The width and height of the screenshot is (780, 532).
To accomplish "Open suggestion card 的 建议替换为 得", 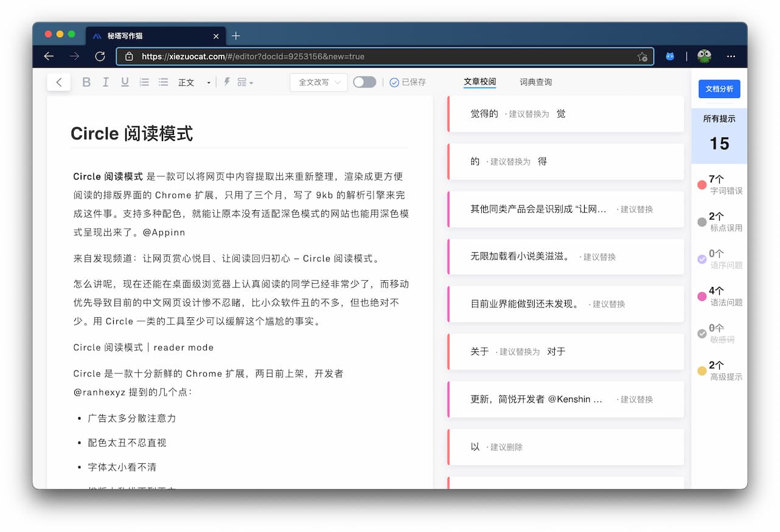I will point(565,161).
